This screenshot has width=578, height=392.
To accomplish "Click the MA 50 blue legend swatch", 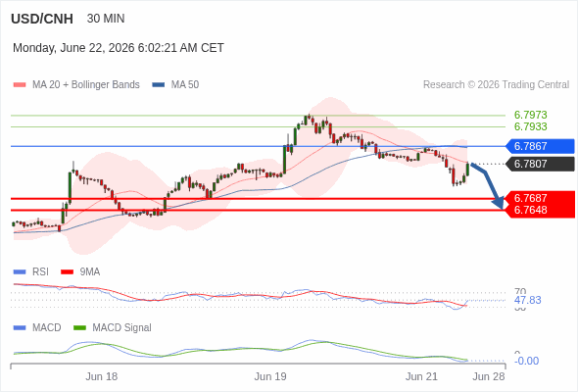I will 158,85.
